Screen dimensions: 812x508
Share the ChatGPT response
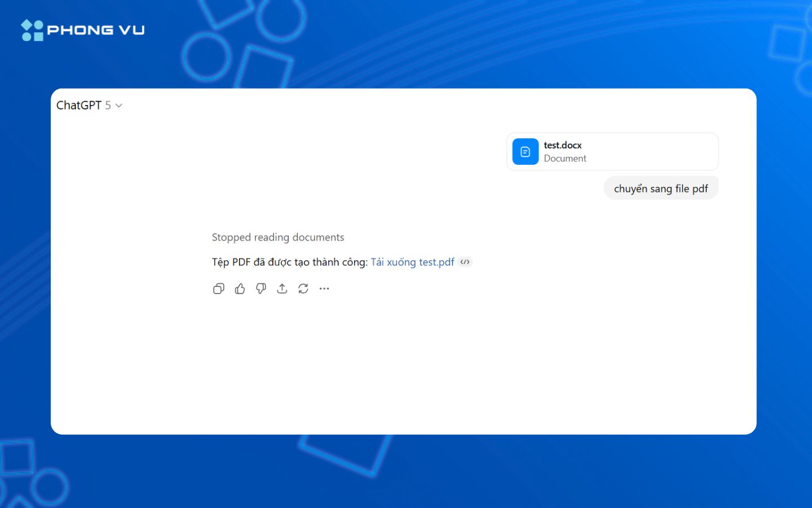pyautogui.click(x=282, y=288)
